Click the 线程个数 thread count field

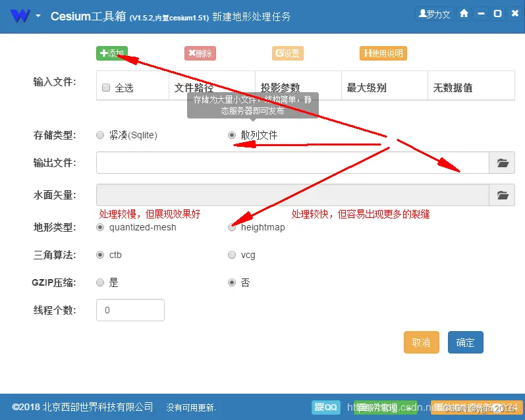130,310
